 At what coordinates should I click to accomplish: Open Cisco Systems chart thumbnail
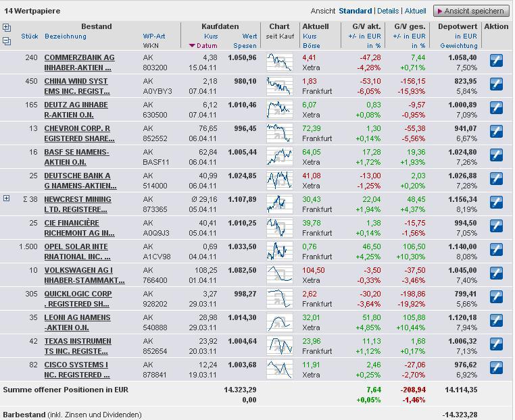tap(280, 369)
